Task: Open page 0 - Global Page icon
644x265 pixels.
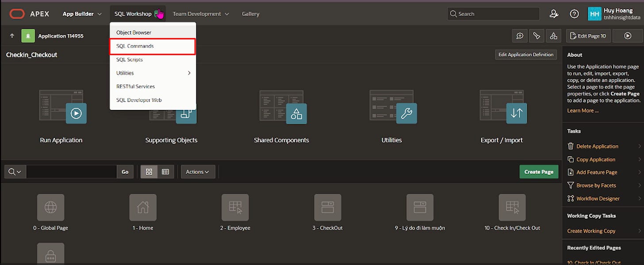Action: point(50,207)
